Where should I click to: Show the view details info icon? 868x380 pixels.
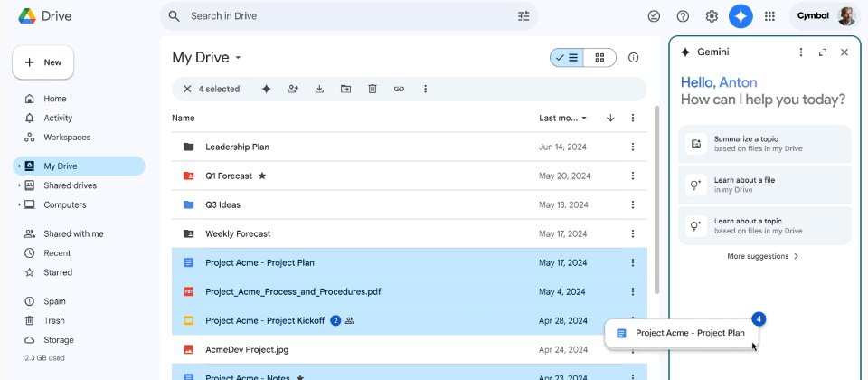coord(633,58)
